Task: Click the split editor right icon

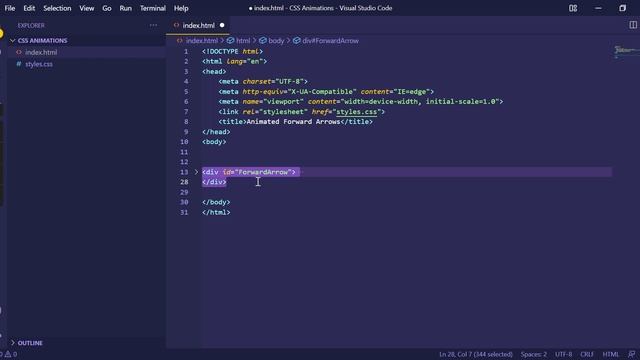Action: (x=633, y=25)
